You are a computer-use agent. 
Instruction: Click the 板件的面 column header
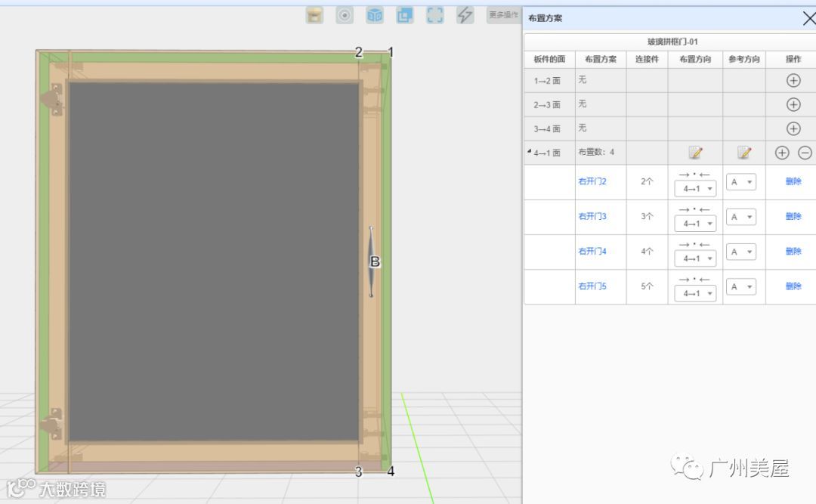[x=549, y=60]
